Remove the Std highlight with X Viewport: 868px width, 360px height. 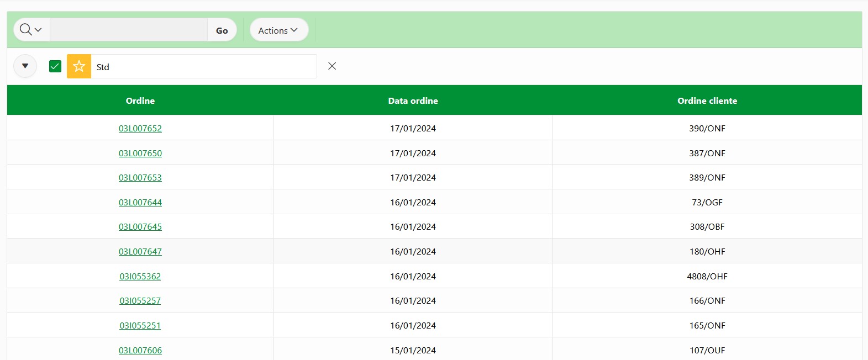(332, 66)
